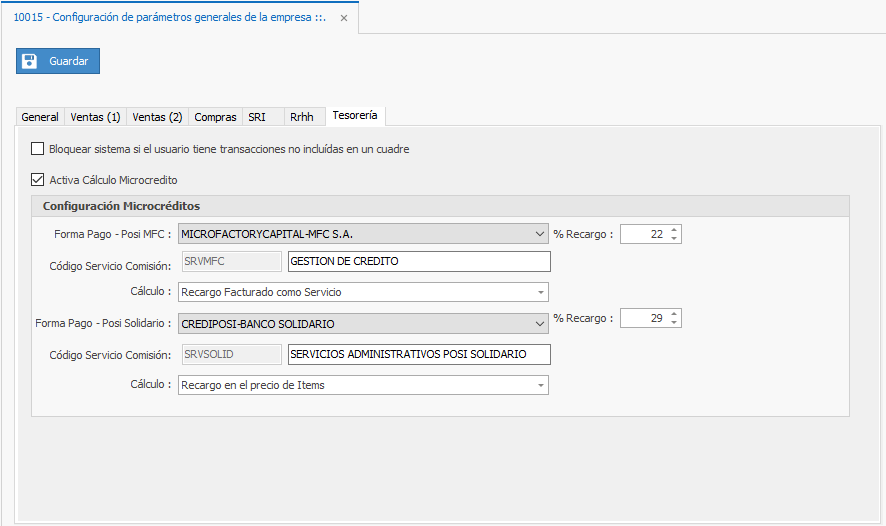The image size is (886, 526).
Task: Select the SRI tab
Action: 257,117
